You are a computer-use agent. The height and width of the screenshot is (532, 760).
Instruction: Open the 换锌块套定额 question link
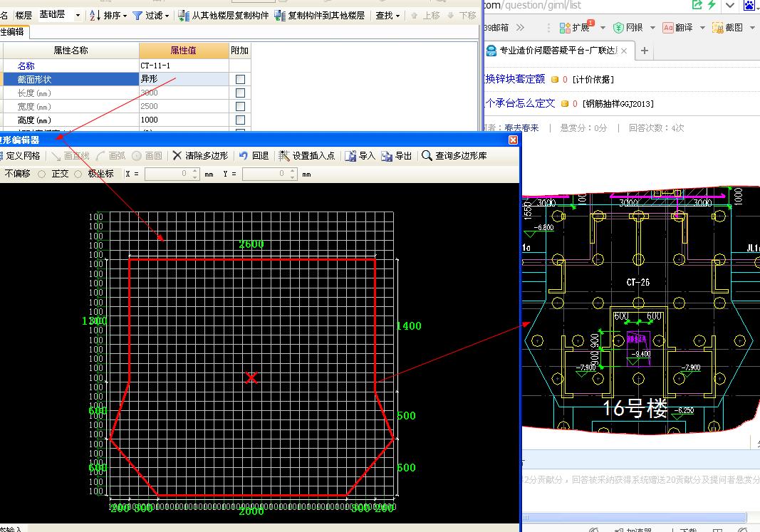point(515,79)
